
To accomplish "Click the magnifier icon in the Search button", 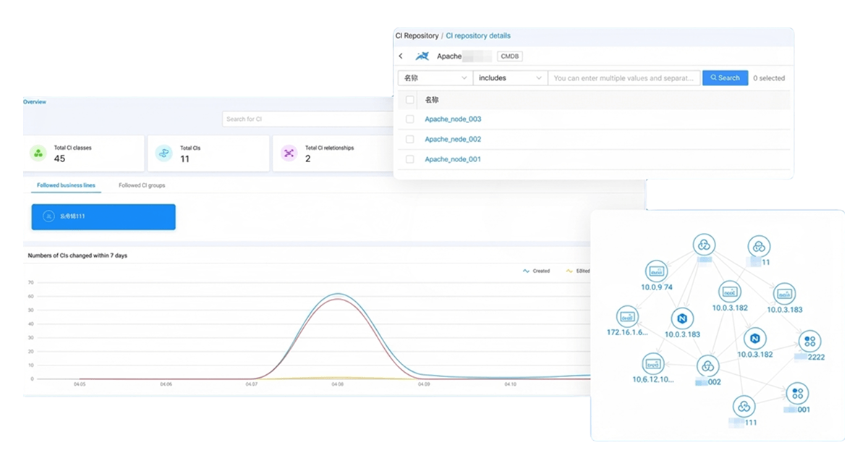I will click(713, 78).
